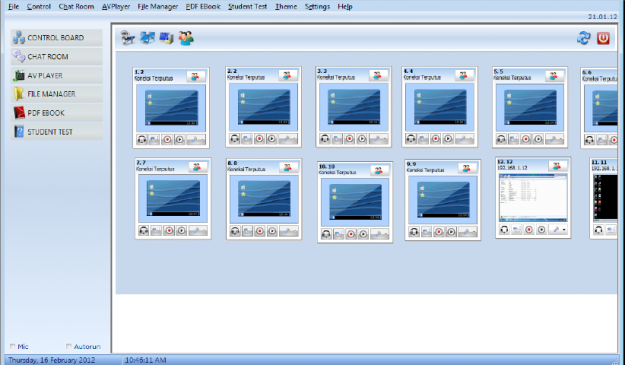Click the headset icon on student card 1
This screenshot has width=625, height=365.
142,139
